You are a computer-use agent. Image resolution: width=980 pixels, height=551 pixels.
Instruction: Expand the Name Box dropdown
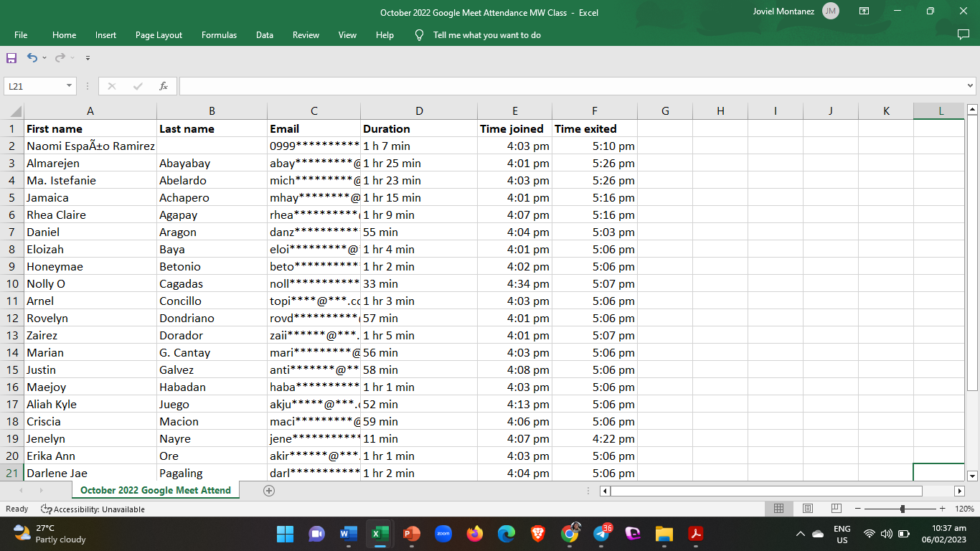pyautogui.click(x=70, y=86)
